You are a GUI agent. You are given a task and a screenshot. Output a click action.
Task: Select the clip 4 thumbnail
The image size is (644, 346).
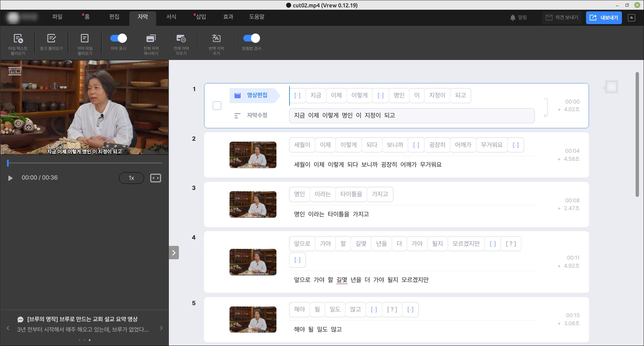[253, 262]
